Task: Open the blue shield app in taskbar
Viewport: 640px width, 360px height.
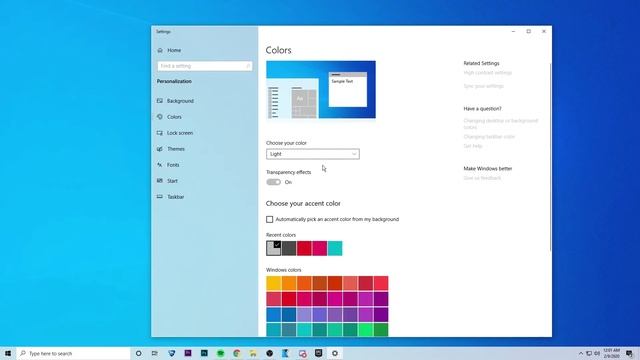Action: coord(171,353)
